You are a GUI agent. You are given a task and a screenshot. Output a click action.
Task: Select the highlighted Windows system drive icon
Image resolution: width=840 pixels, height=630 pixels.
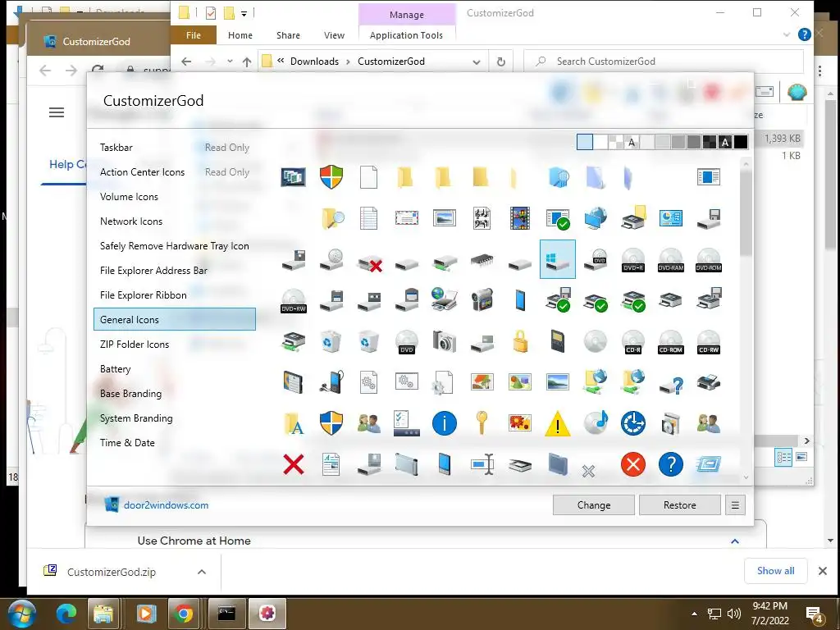(558, 259)
